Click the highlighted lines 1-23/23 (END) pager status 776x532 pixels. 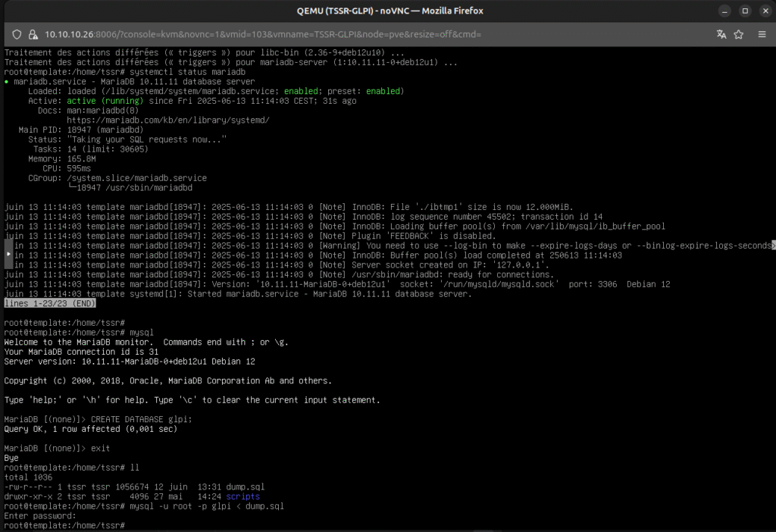tap(50, 303)
